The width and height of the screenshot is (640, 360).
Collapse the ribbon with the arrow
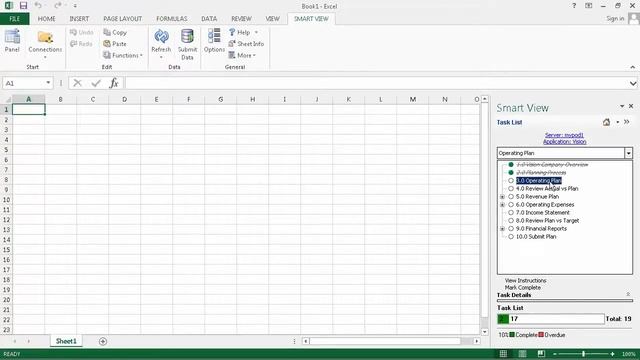pos(633,67)
